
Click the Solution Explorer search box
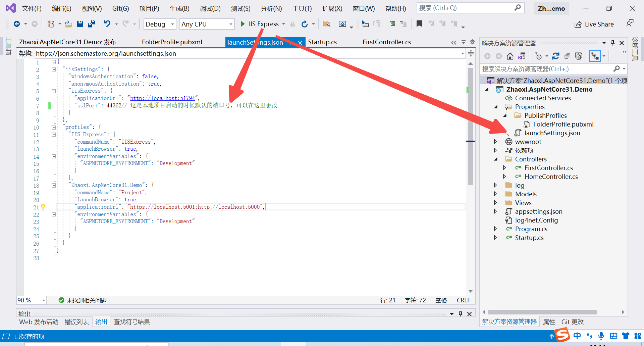(546, 69)
